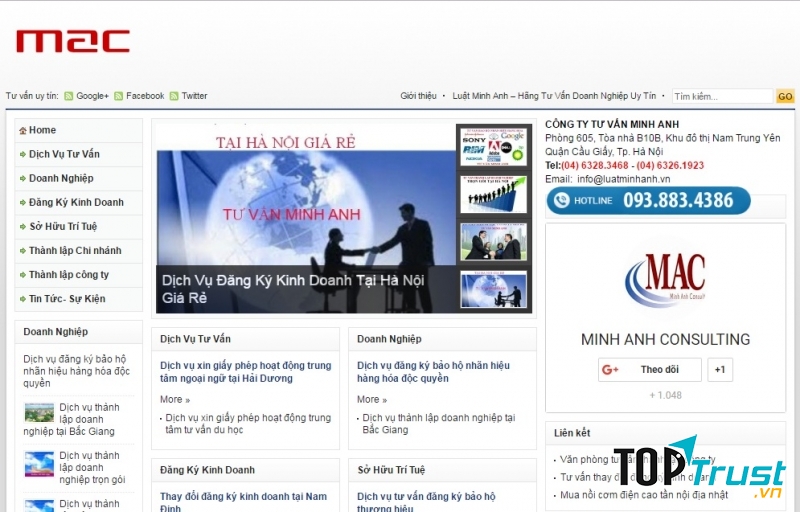This screenshot has height=512, width=800.
Task: Open Thay đổi đăng ký kinh doanh Nam Định
Action: click(243, 502)
